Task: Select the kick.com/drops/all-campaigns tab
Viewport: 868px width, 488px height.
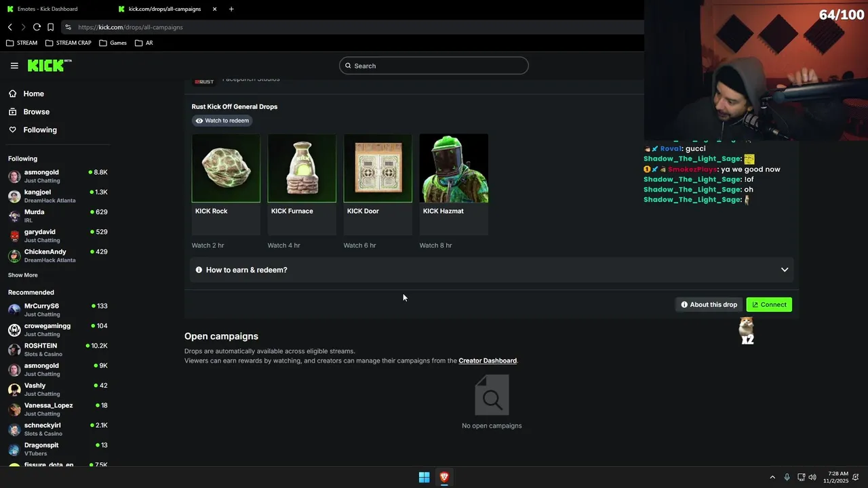Action: [165, 9]
